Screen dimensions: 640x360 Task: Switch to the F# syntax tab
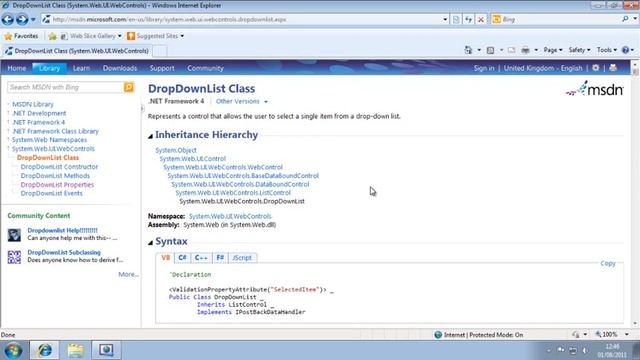pos(220,258)
